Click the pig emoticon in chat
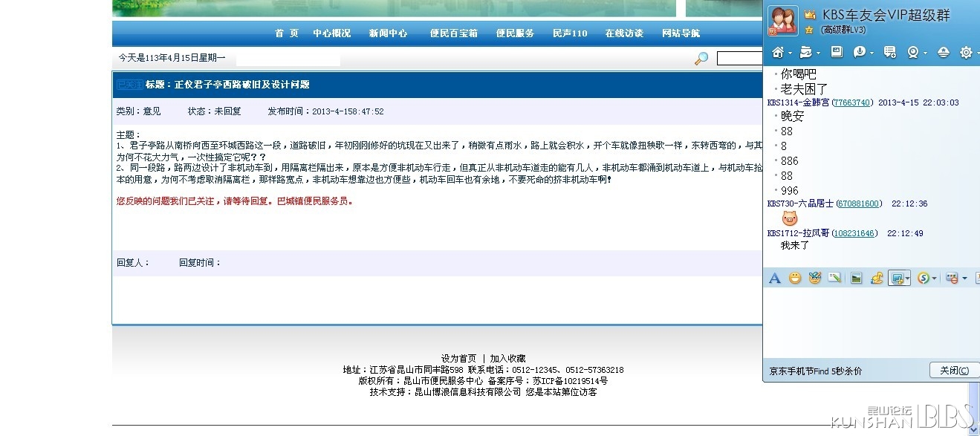The image size is (980, 436). [x=789, y=218]
